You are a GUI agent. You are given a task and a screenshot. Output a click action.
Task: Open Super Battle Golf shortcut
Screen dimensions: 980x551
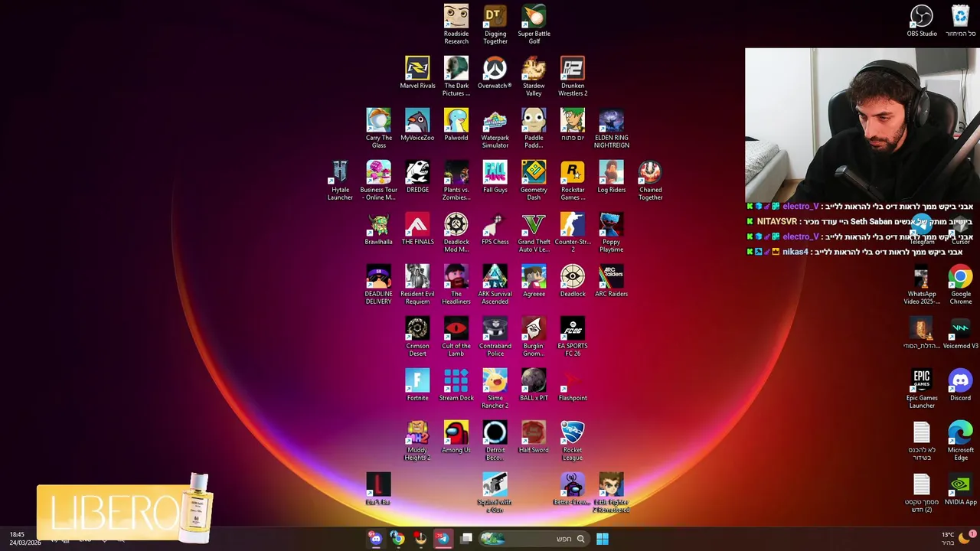(534, 24)
